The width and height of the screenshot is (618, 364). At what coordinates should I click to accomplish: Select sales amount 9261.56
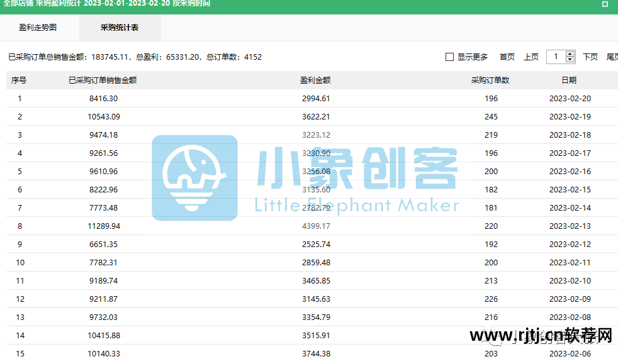pyautogui.click(x=103, y=153)
